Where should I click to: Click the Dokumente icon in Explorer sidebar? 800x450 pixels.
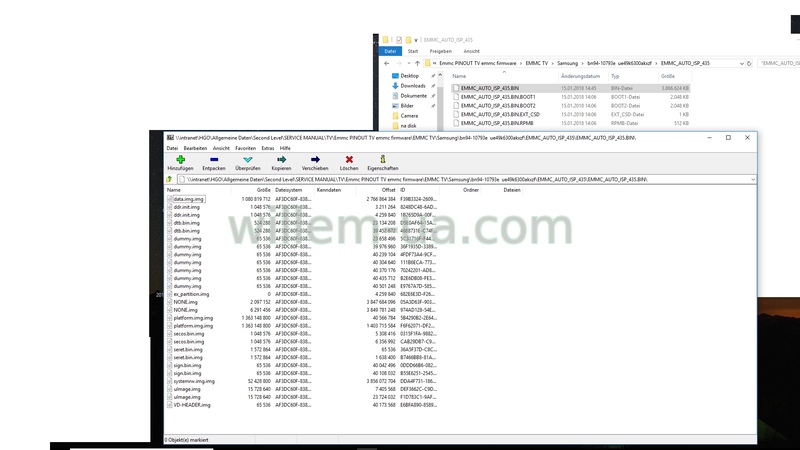pos(395,95)
